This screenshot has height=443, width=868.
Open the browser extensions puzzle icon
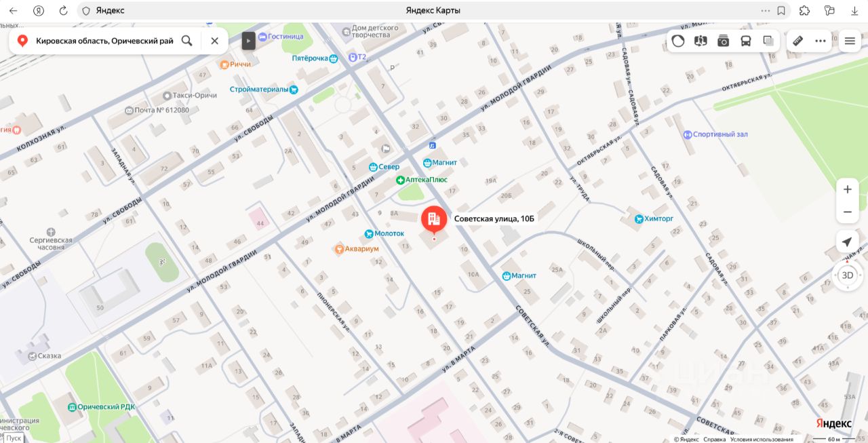(804, 11)
